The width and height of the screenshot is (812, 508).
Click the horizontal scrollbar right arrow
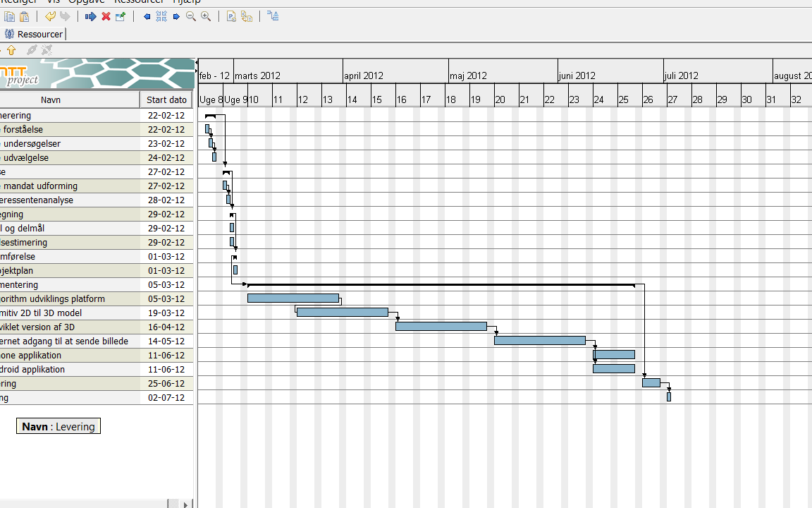point(186,504)
